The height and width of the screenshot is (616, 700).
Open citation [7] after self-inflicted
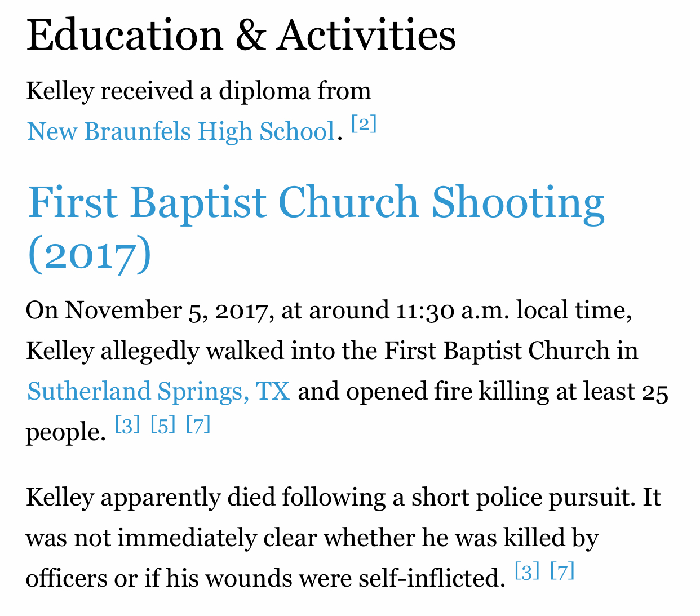click(562, 571)
